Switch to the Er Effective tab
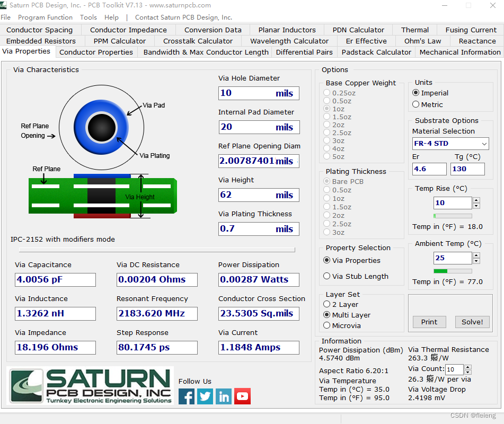The height and width of the screenshot is (424, 504). point(366,41)
